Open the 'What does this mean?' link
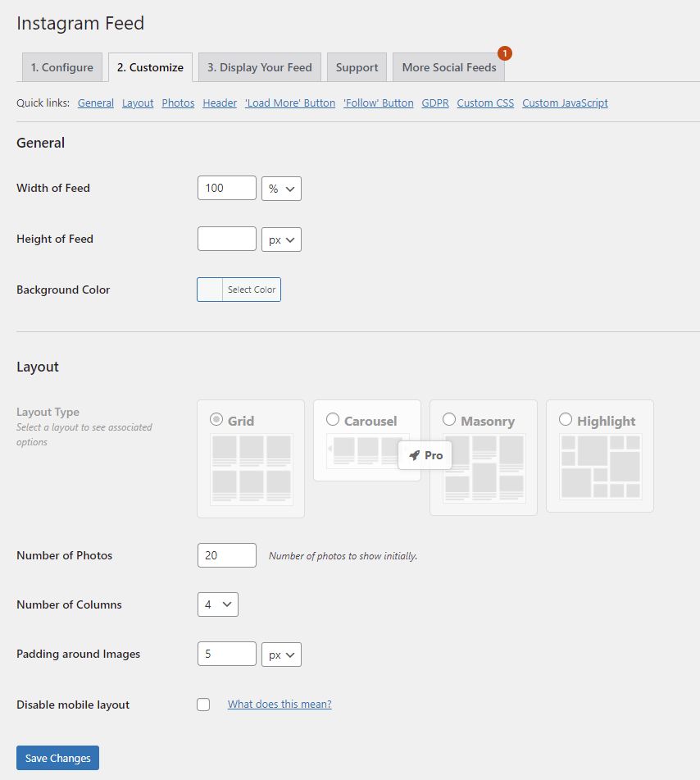The height and width of the screenshot is (780, 700). click(x=280, y=704)
